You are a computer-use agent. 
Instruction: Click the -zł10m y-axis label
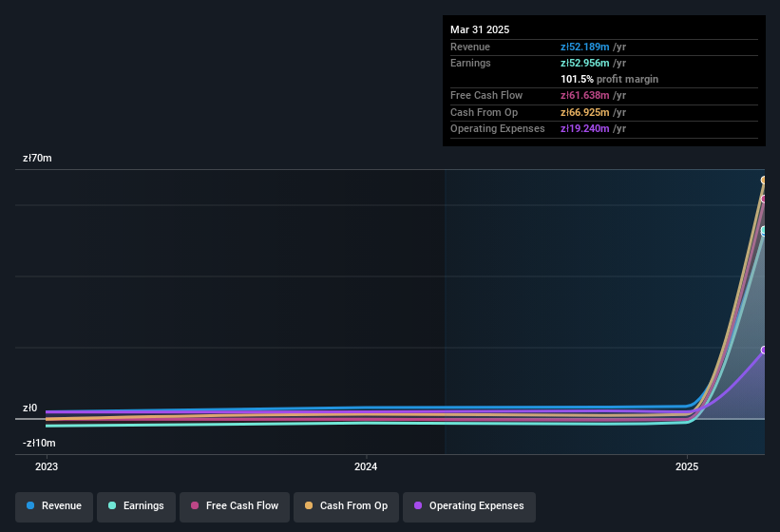(39, 443)
